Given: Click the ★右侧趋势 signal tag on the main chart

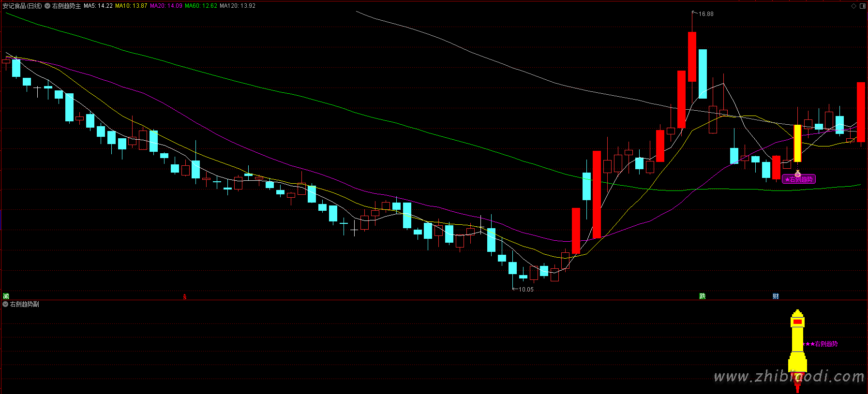Looking at the screenshot, I should [x=799, y=179].
